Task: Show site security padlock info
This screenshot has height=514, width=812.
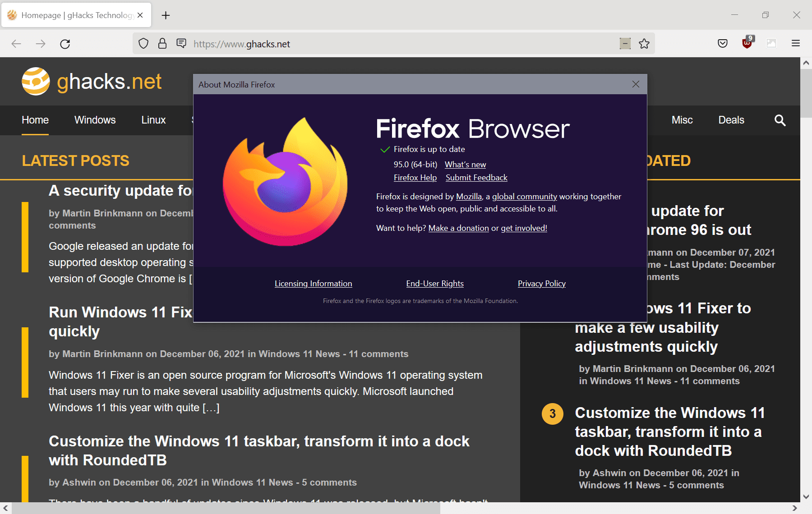Action: tap(162, 44)
